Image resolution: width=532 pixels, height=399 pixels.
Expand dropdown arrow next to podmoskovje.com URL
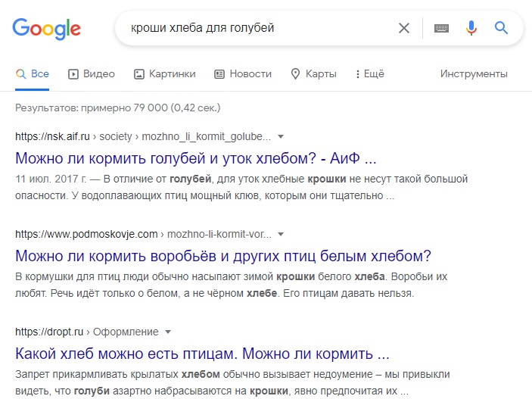(x=281, y=234)
